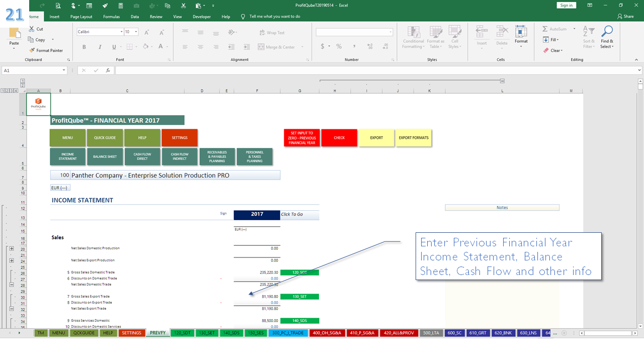Click the Increase Decimal icon
This screenshot has width=644, height=362.
370,46
